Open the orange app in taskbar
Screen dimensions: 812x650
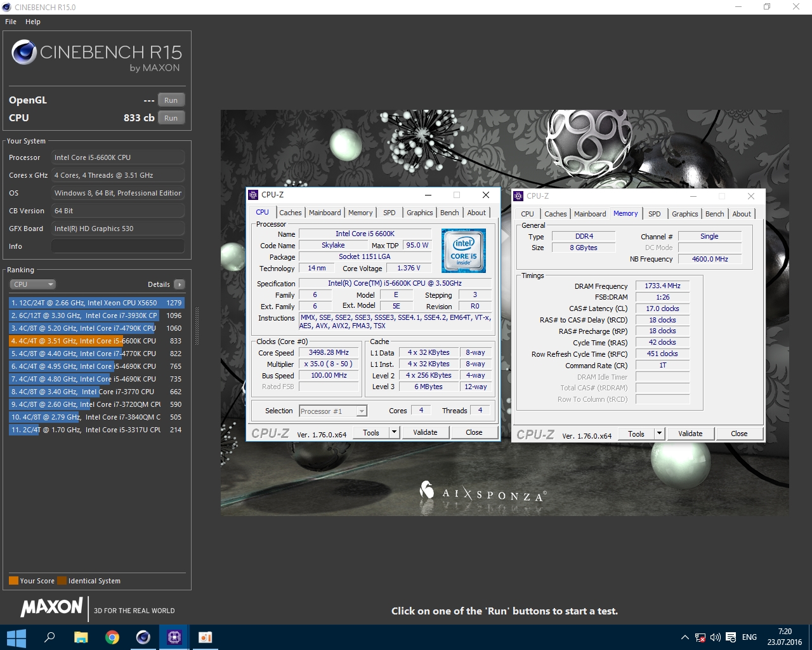click(x=205, y=637)
